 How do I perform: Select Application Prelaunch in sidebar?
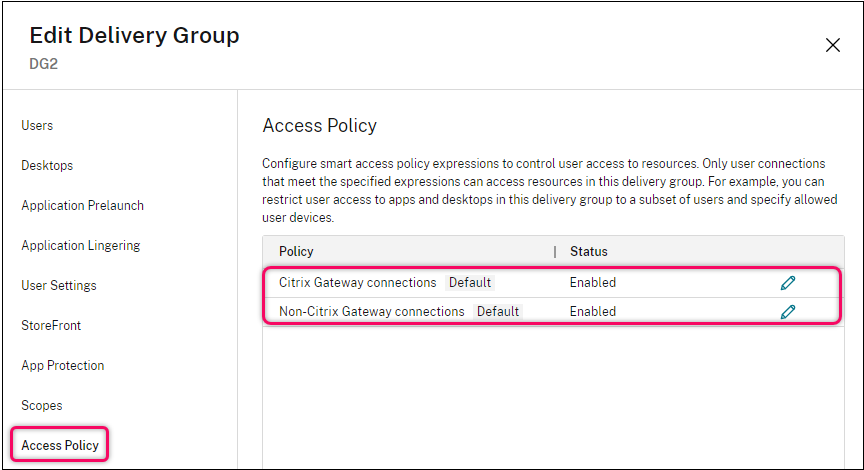[x=82, y=206]
